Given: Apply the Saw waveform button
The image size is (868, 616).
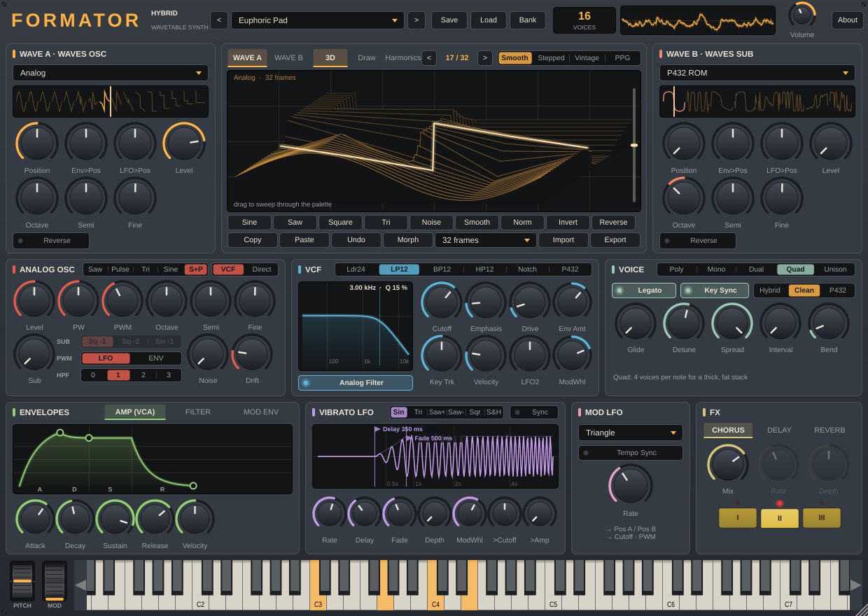Looking at the screenshot, I should click(295, 223).
